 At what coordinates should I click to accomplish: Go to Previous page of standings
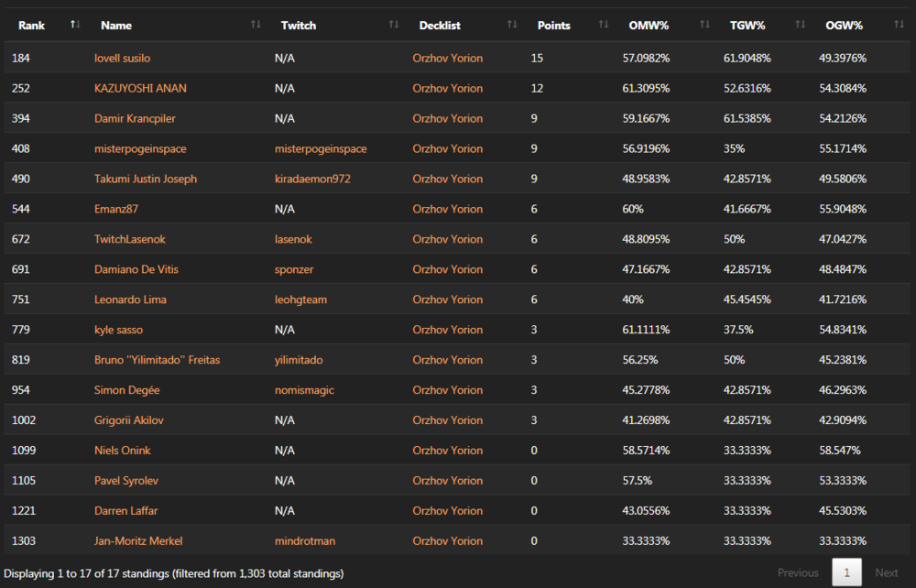pyautogui.click(x=798, y=573)
